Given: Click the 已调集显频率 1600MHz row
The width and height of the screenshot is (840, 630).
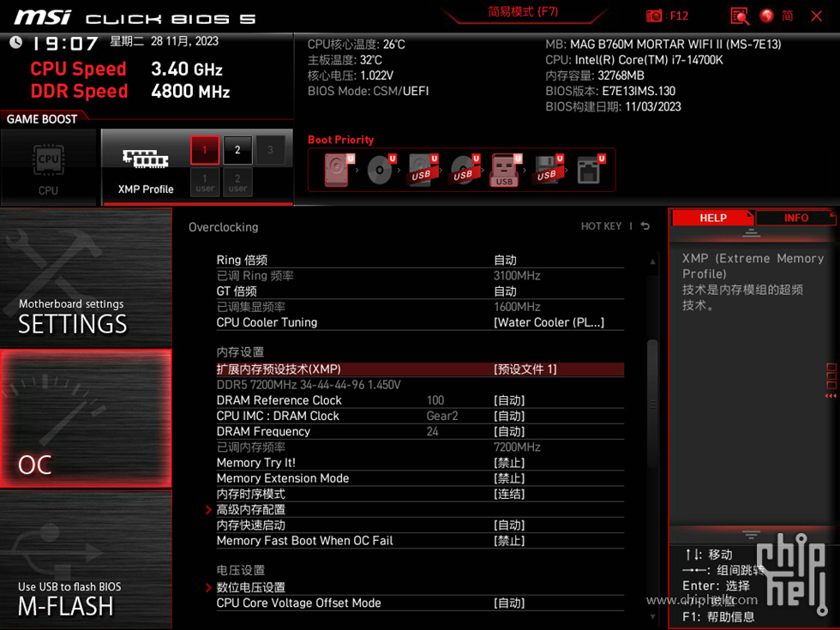Looking at the screenshot, I should 420,307.
